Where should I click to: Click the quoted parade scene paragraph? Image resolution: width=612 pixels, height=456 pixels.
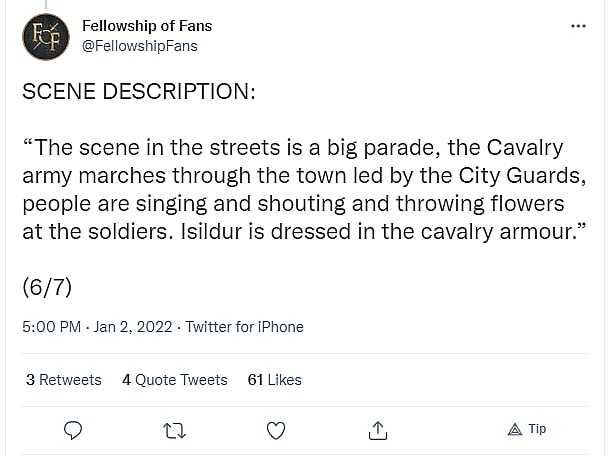tap(300, 190)
